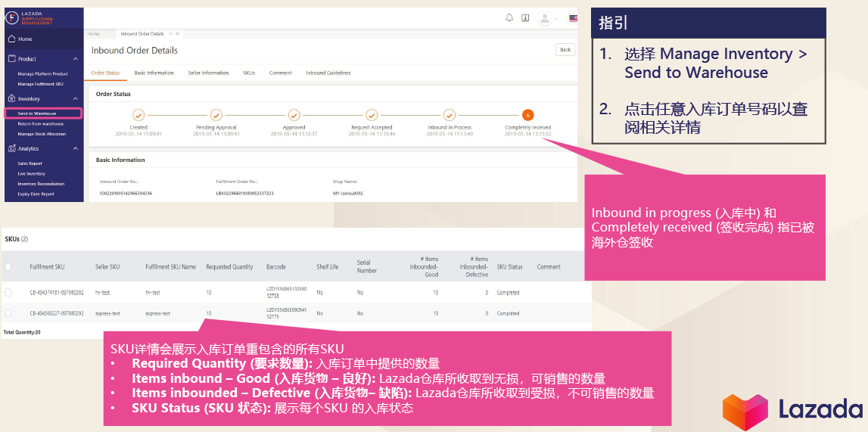Click the Request Accepted step icon

click(372, 115)
